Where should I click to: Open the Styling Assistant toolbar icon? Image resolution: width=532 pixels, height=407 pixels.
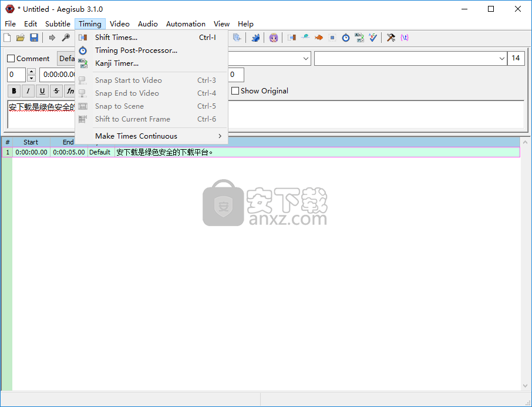(305, 38)
